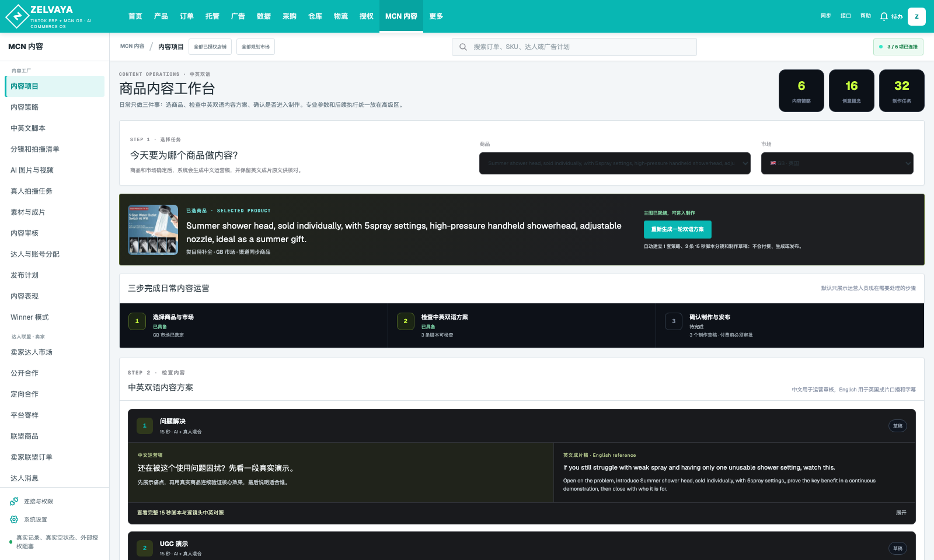934x560 pixels.
Task: Open 广告 in top navigation
Action: tap(238, 16)
